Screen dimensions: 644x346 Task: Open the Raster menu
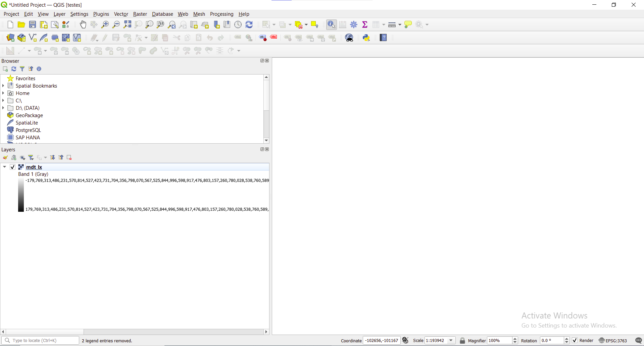pos(140,14)
